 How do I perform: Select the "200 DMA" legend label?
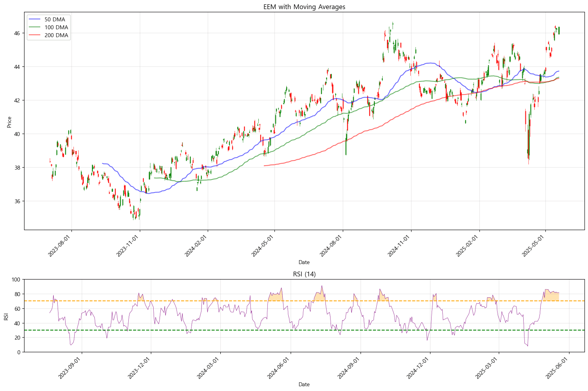coord(56,35)
